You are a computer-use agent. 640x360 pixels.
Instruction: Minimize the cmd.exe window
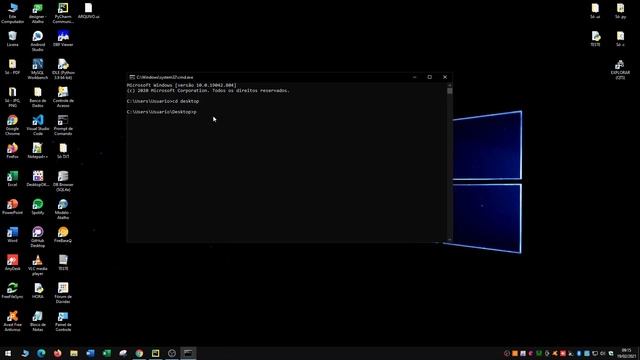(414, 77)
